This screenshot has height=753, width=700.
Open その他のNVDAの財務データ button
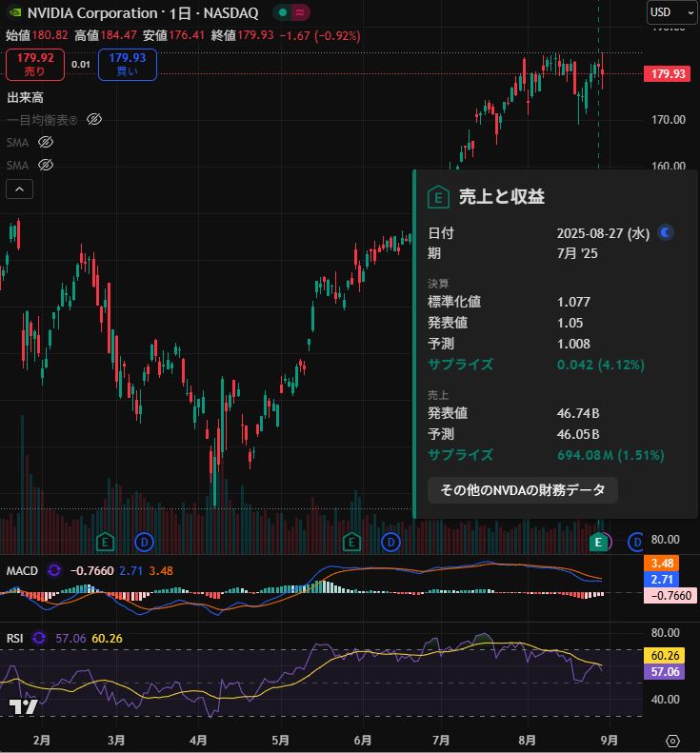[x=522, y=490]
